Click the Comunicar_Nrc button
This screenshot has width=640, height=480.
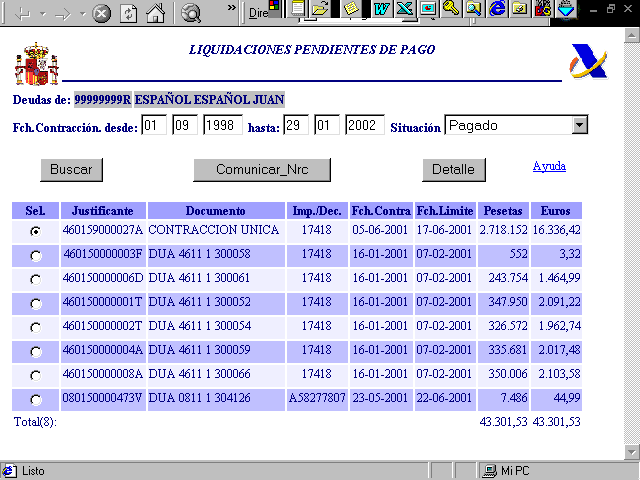tap(262, 169)
